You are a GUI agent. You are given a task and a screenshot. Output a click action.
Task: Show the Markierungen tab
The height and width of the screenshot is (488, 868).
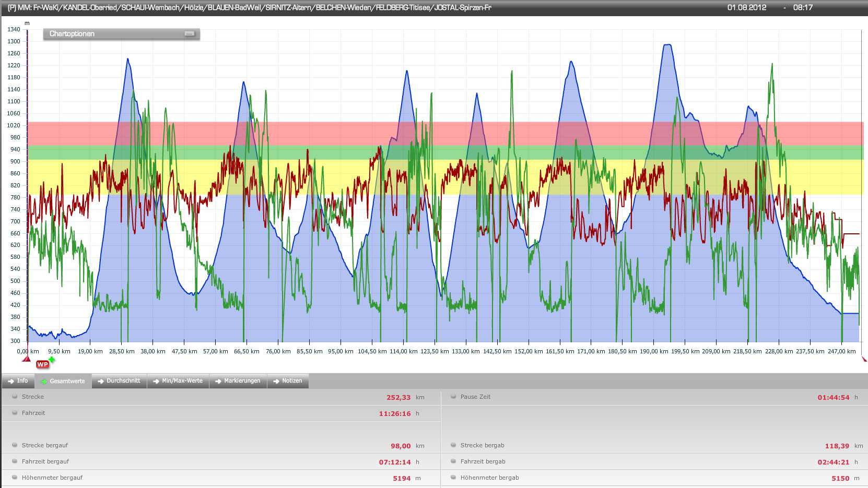click(x=238, y=381)
